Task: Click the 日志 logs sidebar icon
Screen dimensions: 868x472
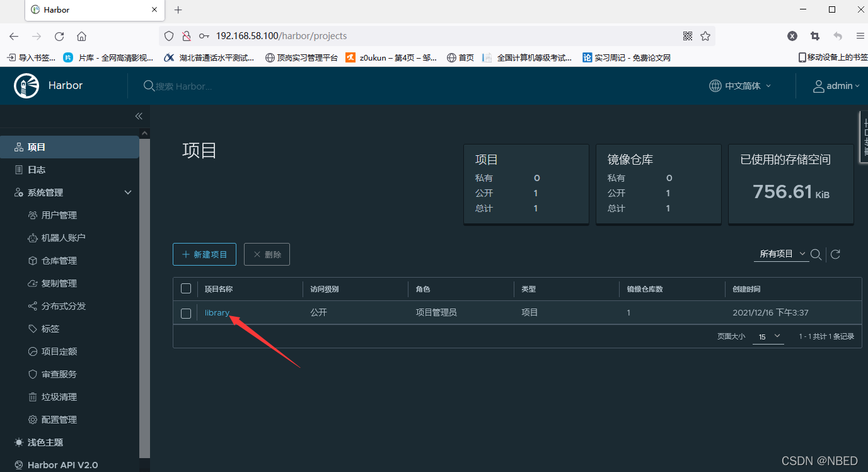Action: point(19,170)
